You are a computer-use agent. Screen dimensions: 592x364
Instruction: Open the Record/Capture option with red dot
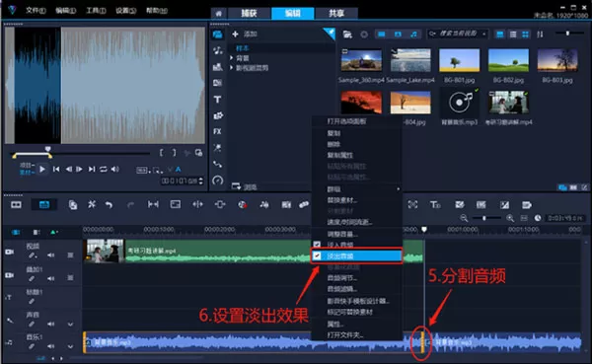(x=243, y=204)
